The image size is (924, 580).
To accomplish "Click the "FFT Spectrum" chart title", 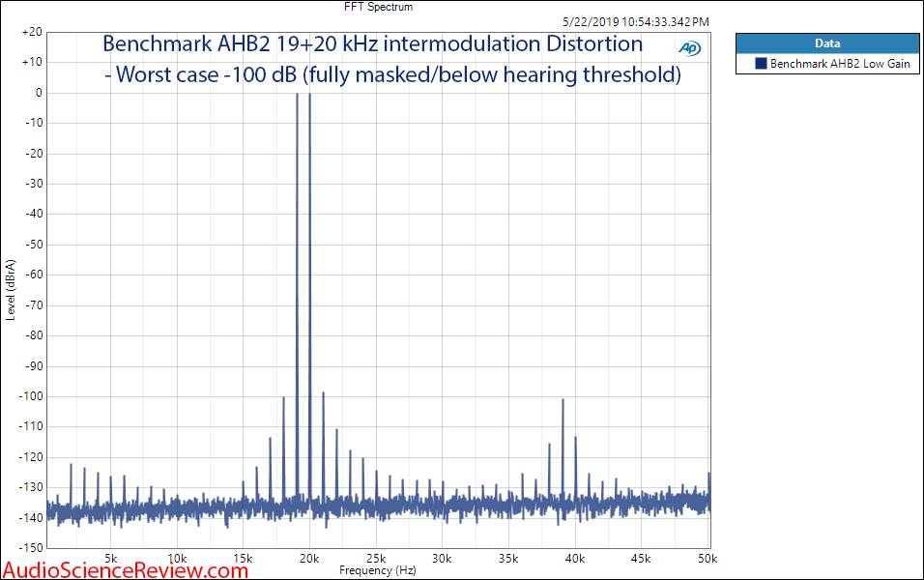I will [378, 7].
